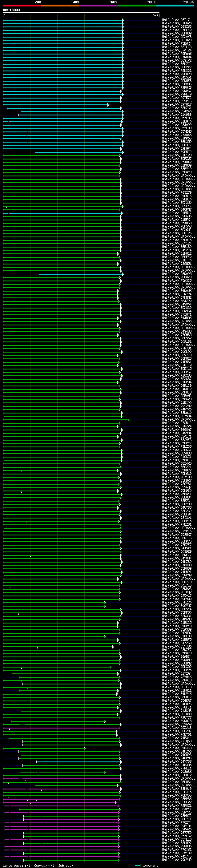Select label UniRef100_Q0JAS6
The width and height of the screenshot is (197, 868).
[x=177, y=772]
